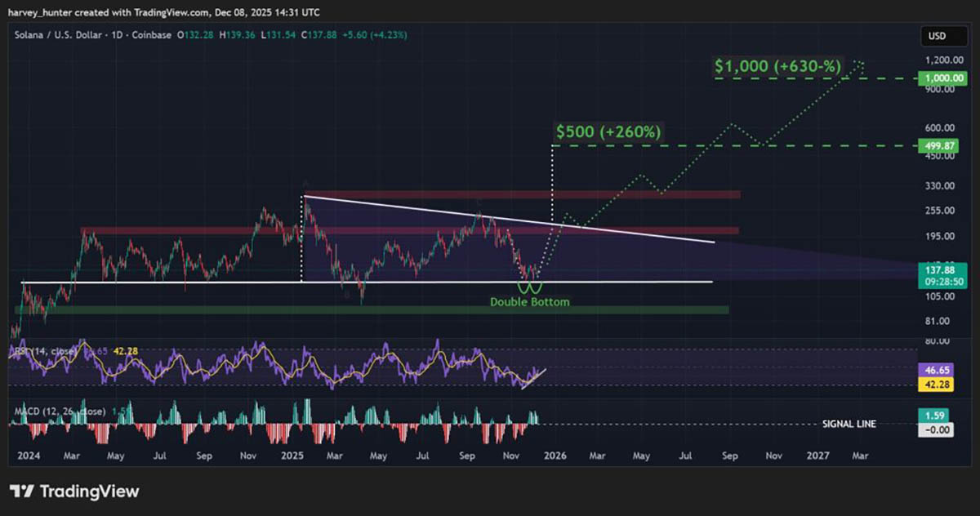Click the green 1,000.00 price tag
The width and height of the screenshot is (980, 516).
click(936, 78)
